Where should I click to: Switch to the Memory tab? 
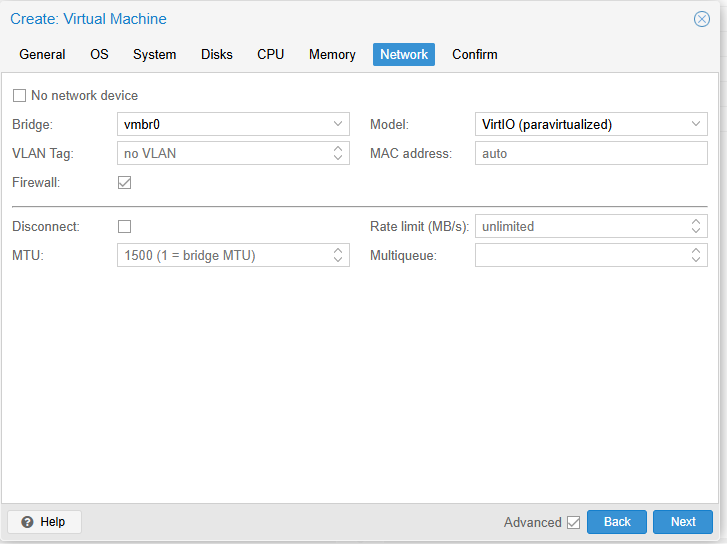[x=332, y=54]
